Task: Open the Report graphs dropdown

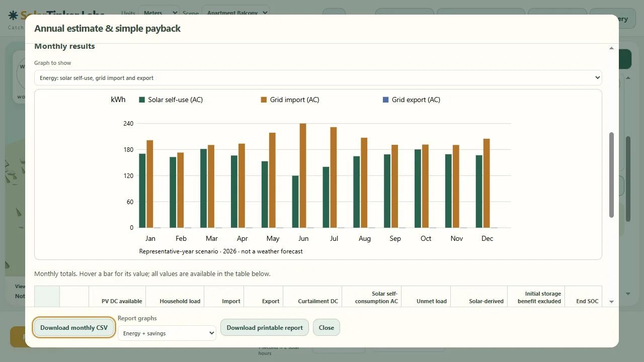Action: coord(167,333)
